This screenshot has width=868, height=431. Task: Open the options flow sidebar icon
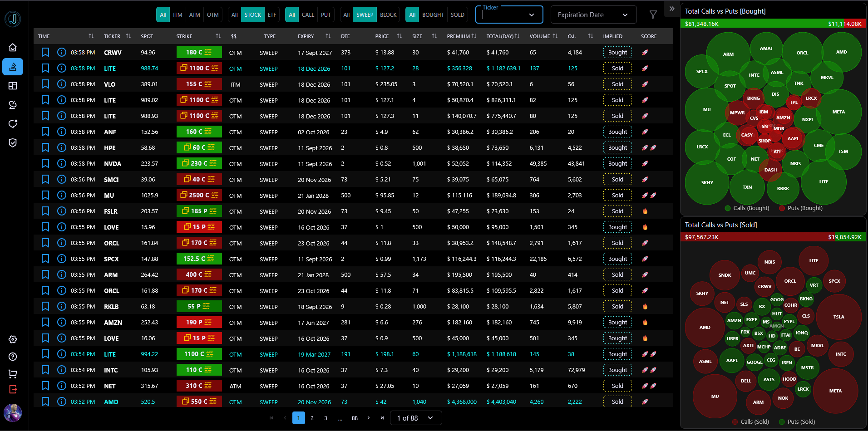13,67
